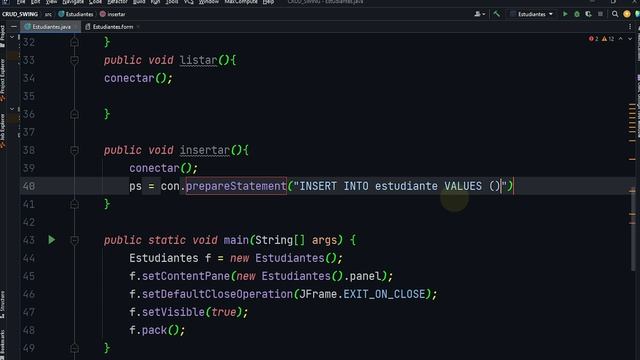Collapse the listar method fold marker line 33

point(74,60)
